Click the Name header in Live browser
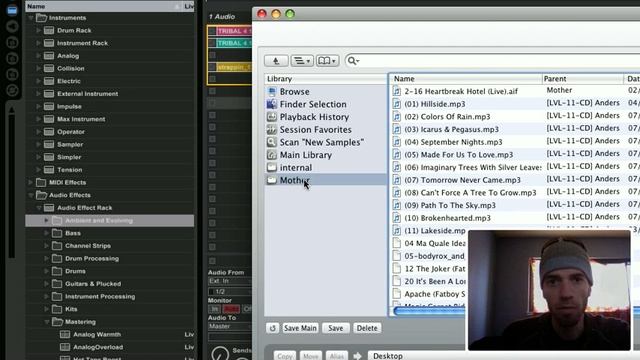 click(x=36, y=7)
